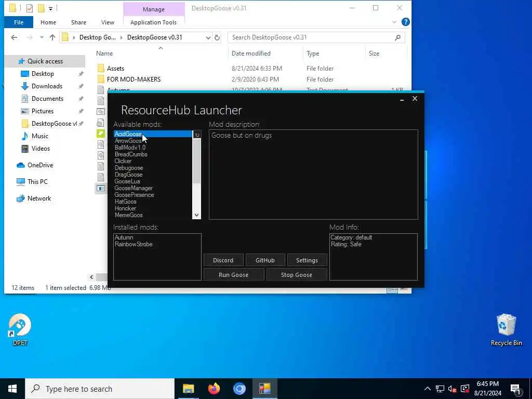Viewport: 532px width, 399px height.
Task: Open File Explorer help icon
Action: (x=405, y=22)
